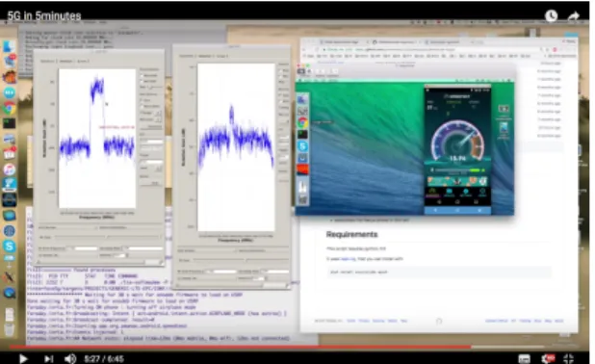
Task: Skip to the next video
Action: coord(48,358)
